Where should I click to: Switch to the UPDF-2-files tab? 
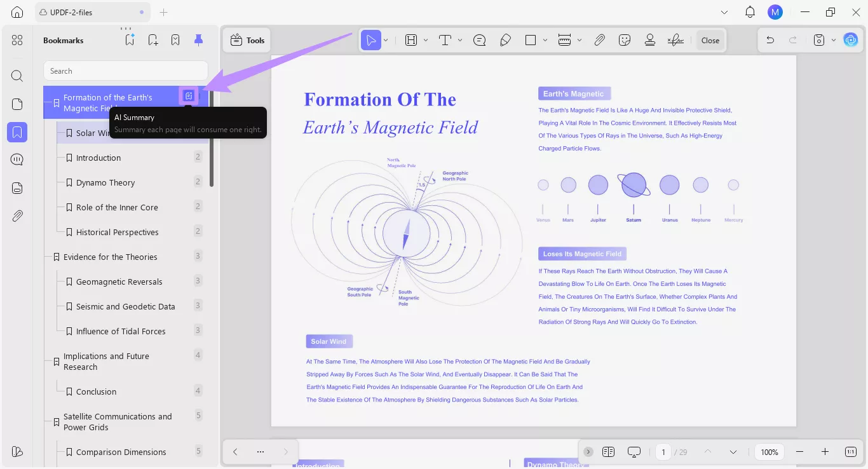[93, 12]
